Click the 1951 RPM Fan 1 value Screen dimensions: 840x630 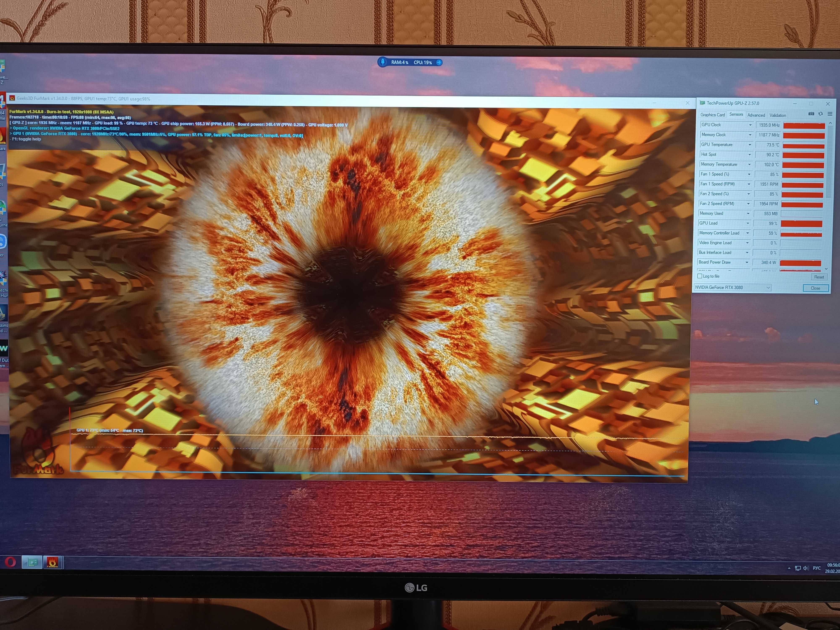[x=769, y=184]
